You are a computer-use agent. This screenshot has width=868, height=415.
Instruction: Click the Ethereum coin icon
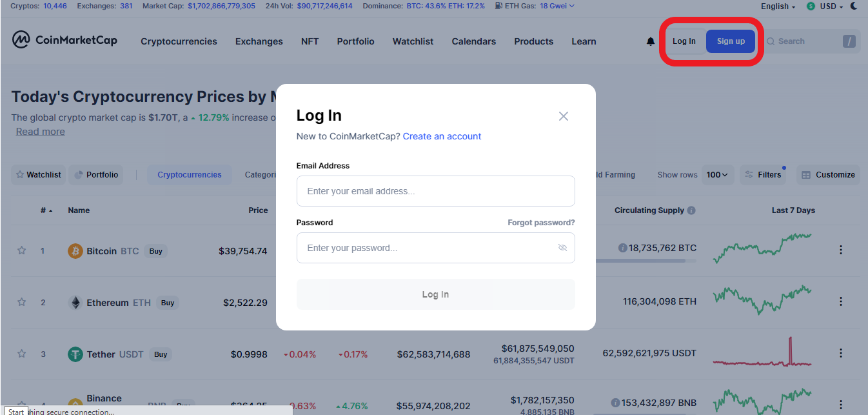75,303
